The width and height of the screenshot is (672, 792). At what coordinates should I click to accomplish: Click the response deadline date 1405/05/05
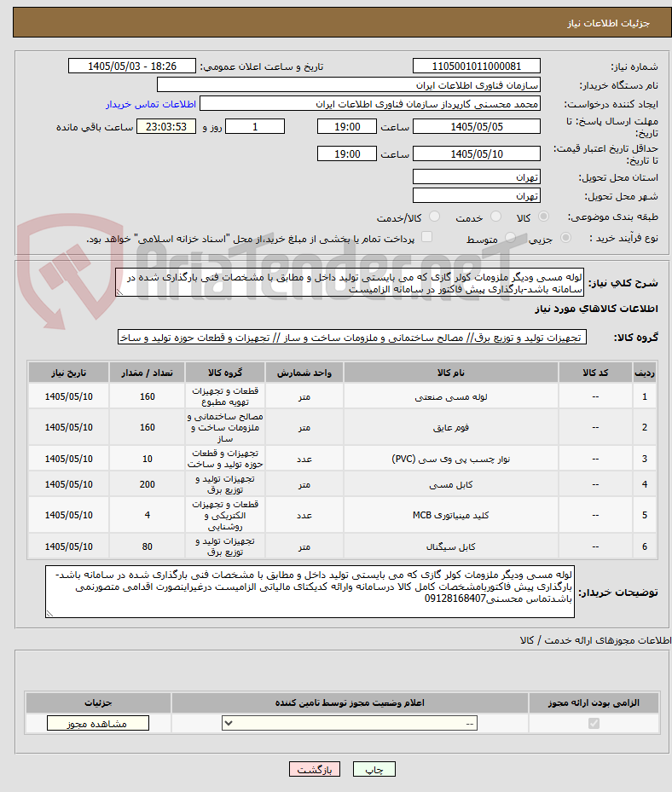click(477, 126)
